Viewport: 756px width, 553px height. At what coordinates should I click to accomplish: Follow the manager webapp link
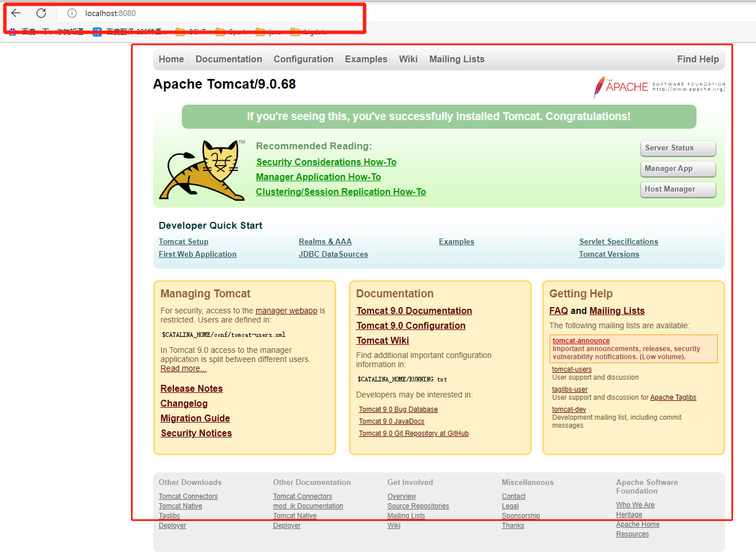click(x=287, y=311)
